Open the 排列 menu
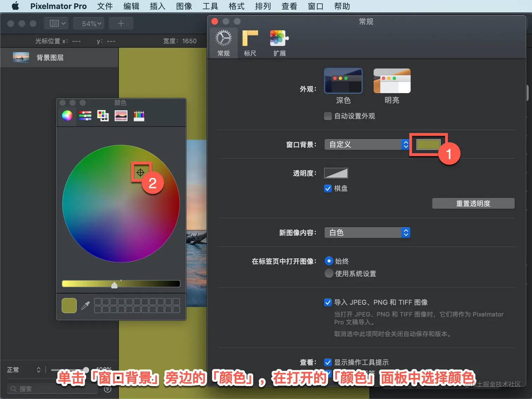Screen dimensions: 532x399 pos(263,6)
